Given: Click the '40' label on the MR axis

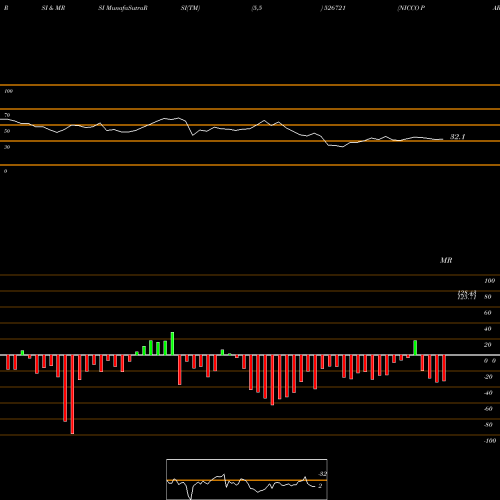Looking at the screenshot, I should [x=488, y=329].
